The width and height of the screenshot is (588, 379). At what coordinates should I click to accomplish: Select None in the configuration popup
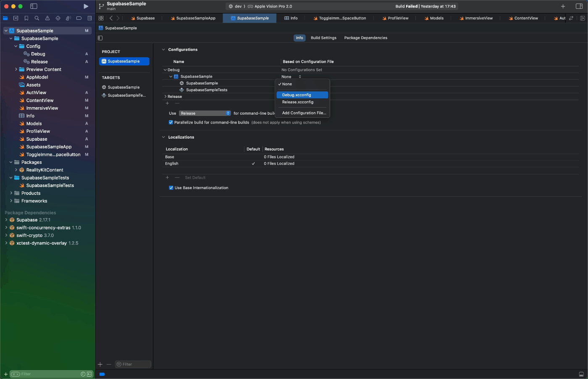[302, 84]
